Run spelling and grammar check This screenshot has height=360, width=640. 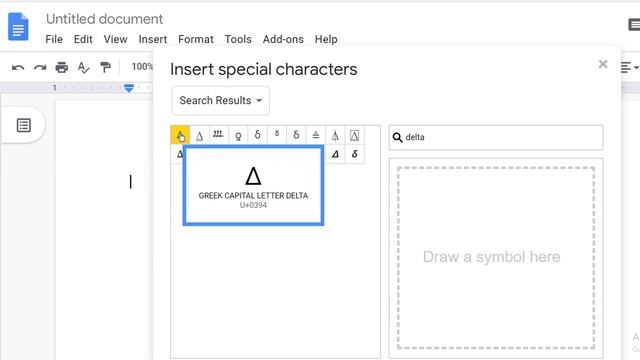pyautogui.click(x=83, y=67)
